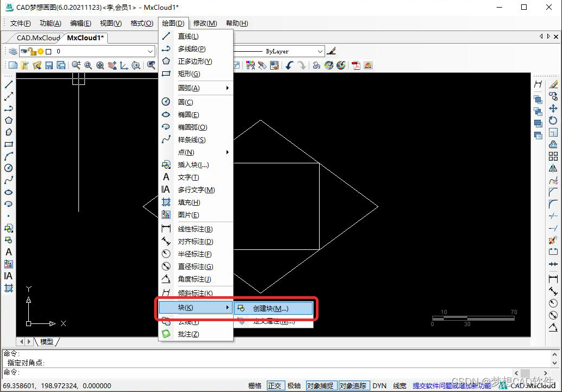This screenshot has height=392, width=562.
Task: Select the Spline tool in left toolbar
Action: click(9, 180)
